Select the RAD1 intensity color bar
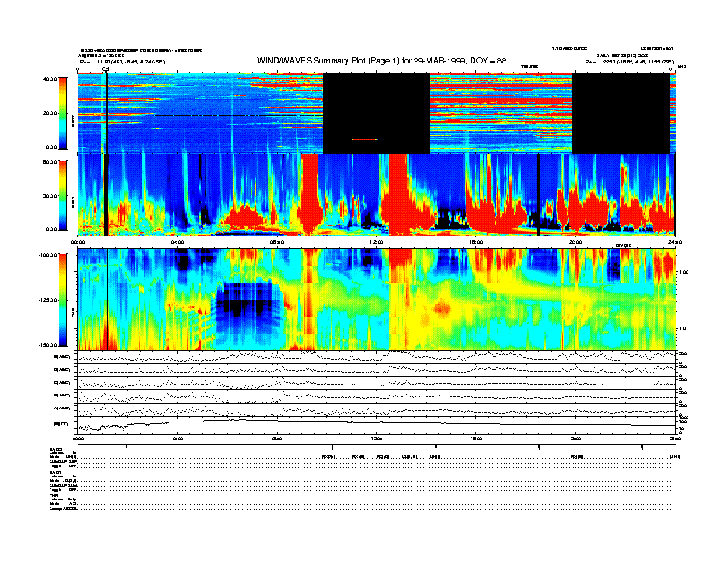This screenshot has height=563, width=728. click(63, 195)
